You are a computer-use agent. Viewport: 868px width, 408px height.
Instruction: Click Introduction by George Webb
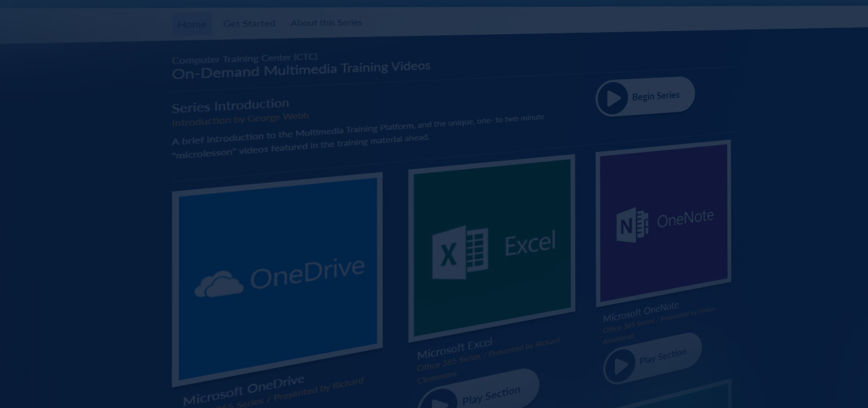(240, 119)
